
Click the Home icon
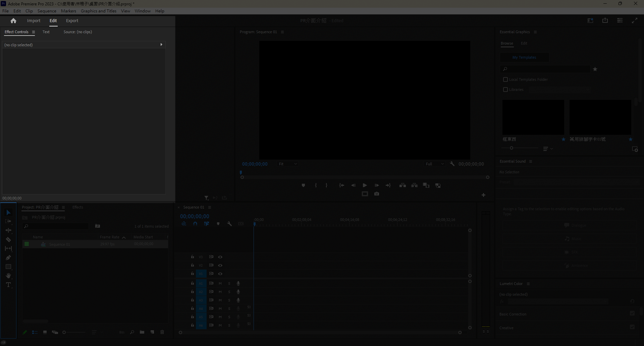(13, 21)
